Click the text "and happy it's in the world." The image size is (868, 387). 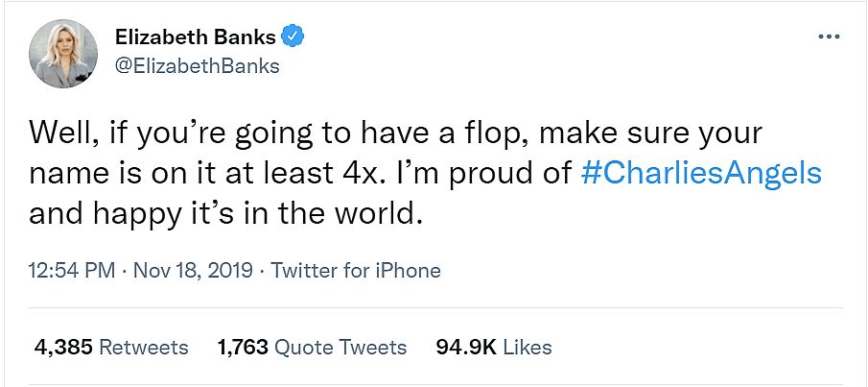(225, 211)
